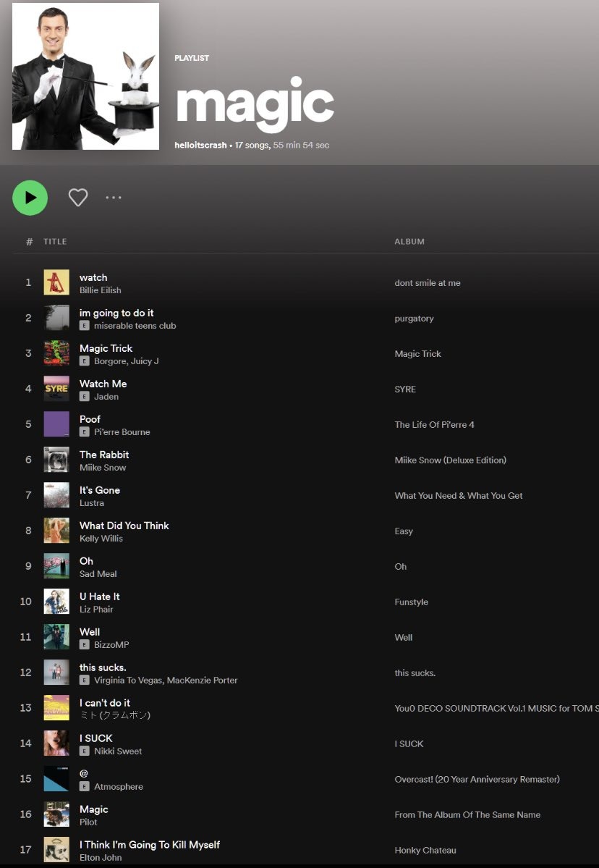Open the album dont smile at me

tap(428, 283)
